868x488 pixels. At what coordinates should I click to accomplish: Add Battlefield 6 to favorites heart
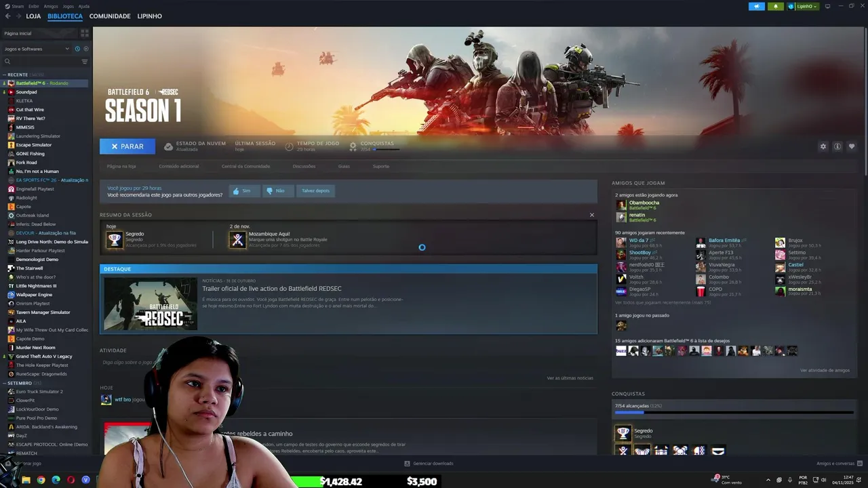[x=852, y=146]
